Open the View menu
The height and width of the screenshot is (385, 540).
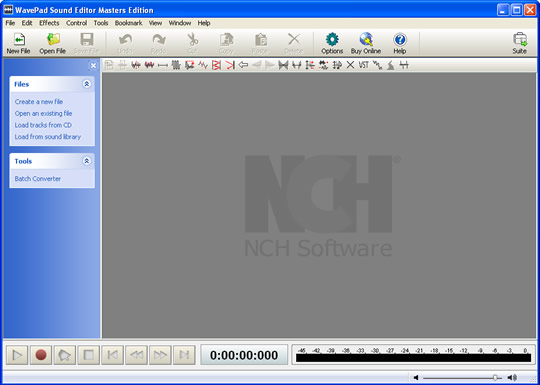tap(155, 23)
